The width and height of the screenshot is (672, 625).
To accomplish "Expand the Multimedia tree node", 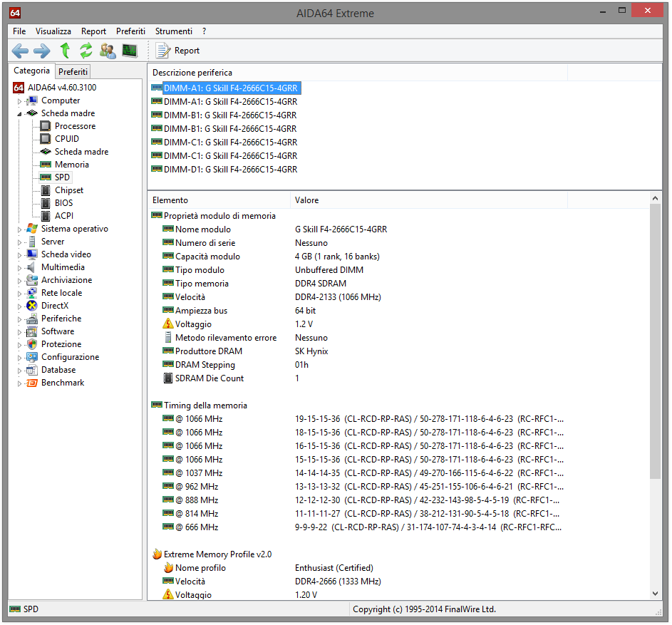I will [19, 268].
